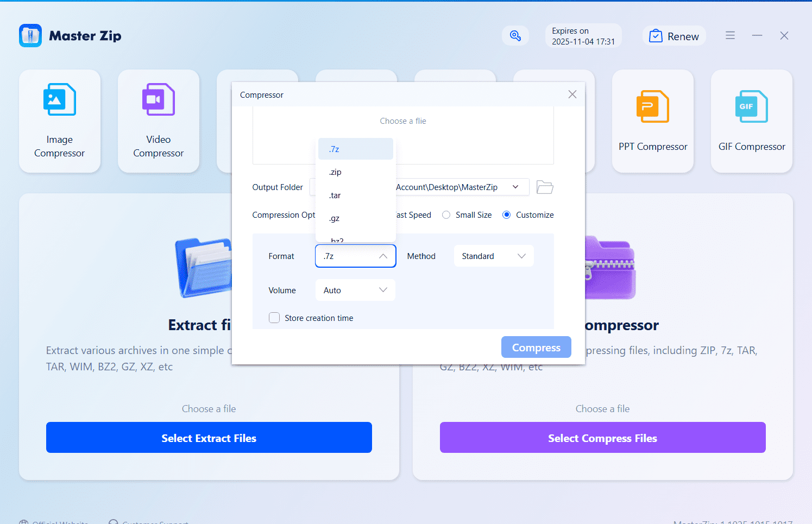Click Select Extract Files button

point(209,438)
